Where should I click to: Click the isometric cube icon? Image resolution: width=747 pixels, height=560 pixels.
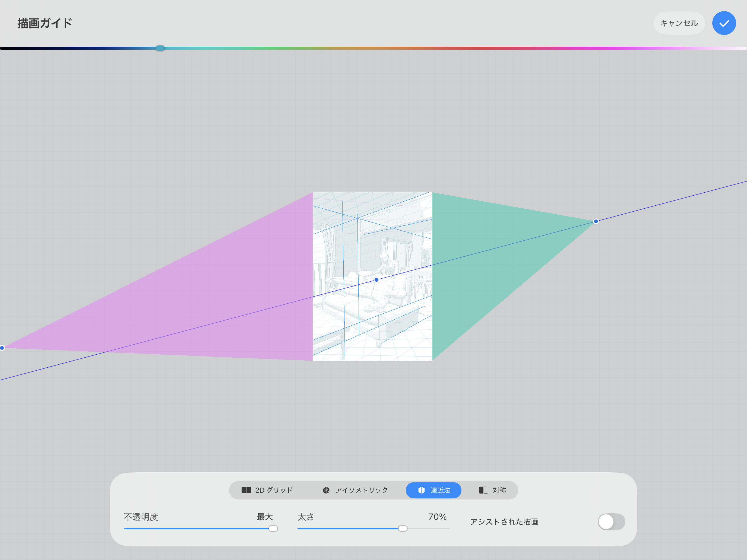(x=326, y=490)
